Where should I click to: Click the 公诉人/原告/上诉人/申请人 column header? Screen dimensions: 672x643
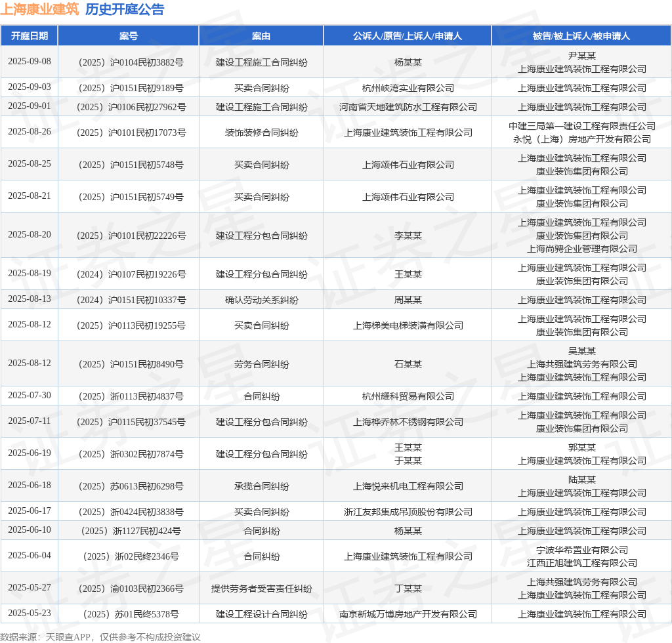coord(408,36)
